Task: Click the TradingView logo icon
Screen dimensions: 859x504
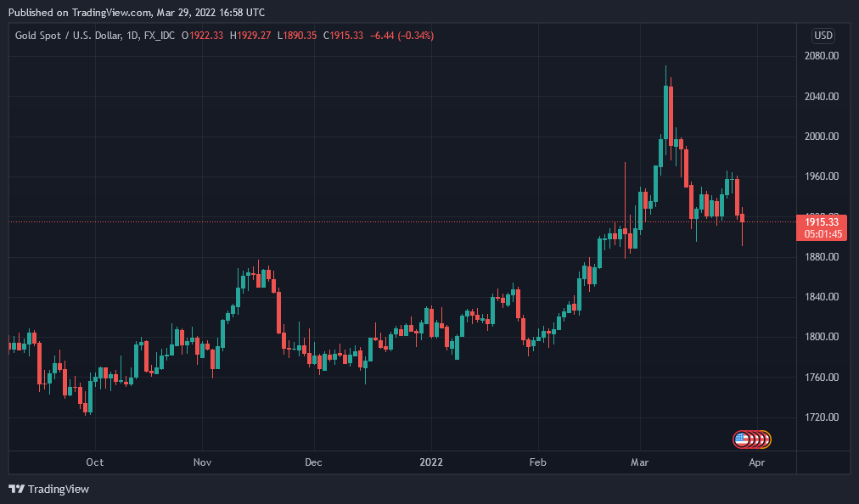Action: tap(16, 489)
